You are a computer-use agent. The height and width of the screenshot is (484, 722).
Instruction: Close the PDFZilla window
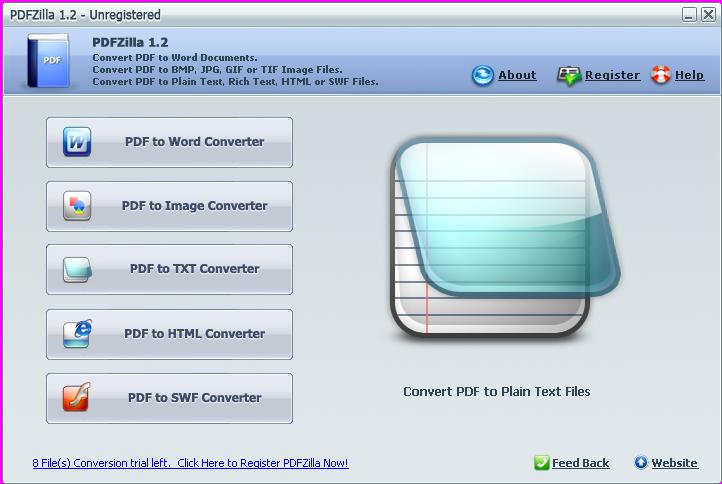pyautogui.click(x=708, y=15)
